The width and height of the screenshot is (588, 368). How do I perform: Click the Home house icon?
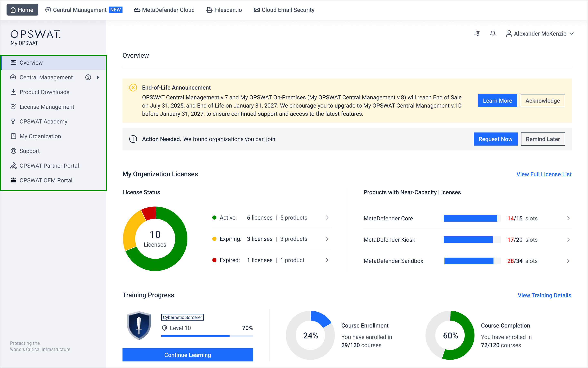pos(13,10)
